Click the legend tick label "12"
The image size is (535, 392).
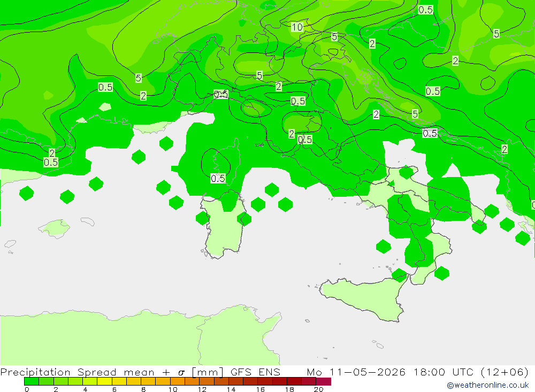[x=202, y=389]
